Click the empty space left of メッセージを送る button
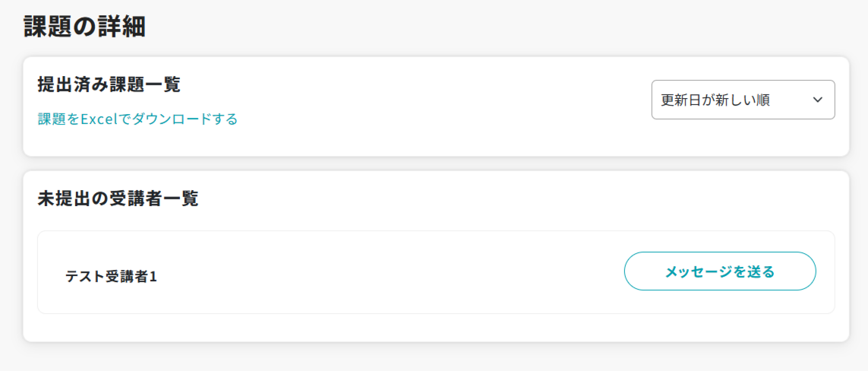Screen dimensions: 868x371 (456, 272)
